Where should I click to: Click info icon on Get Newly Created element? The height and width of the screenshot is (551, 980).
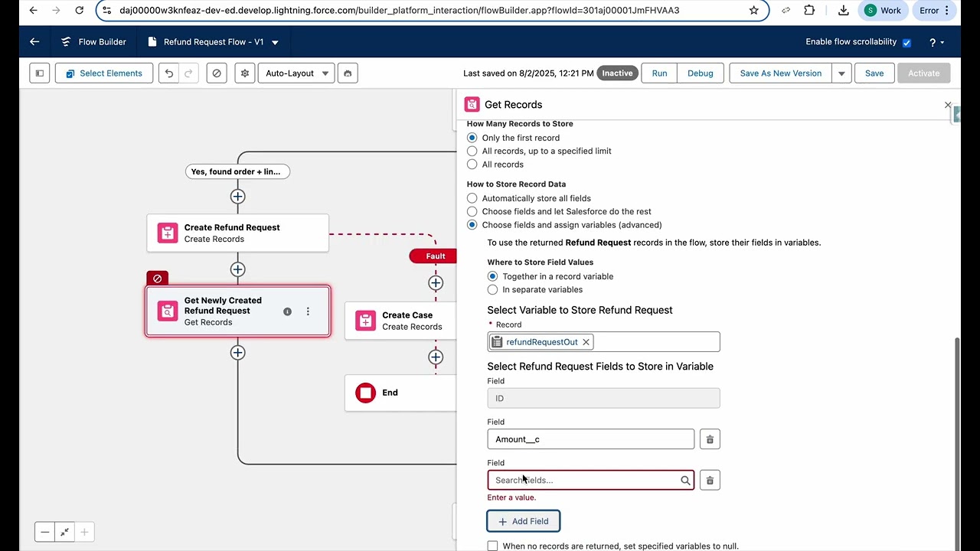pos(287,311)
